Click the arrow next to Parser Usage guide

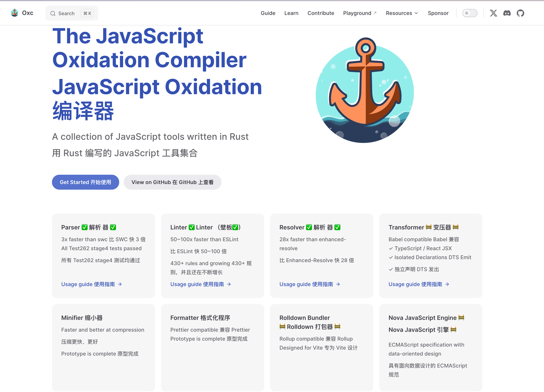(120, 284)
